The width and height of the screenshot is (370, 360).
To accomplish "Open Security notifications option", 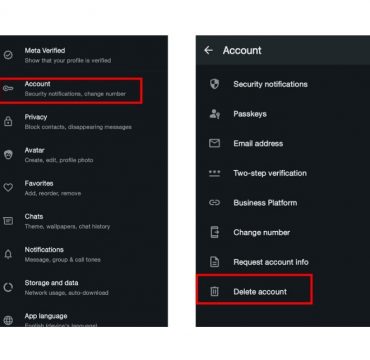I will click(x=283, y=84).
